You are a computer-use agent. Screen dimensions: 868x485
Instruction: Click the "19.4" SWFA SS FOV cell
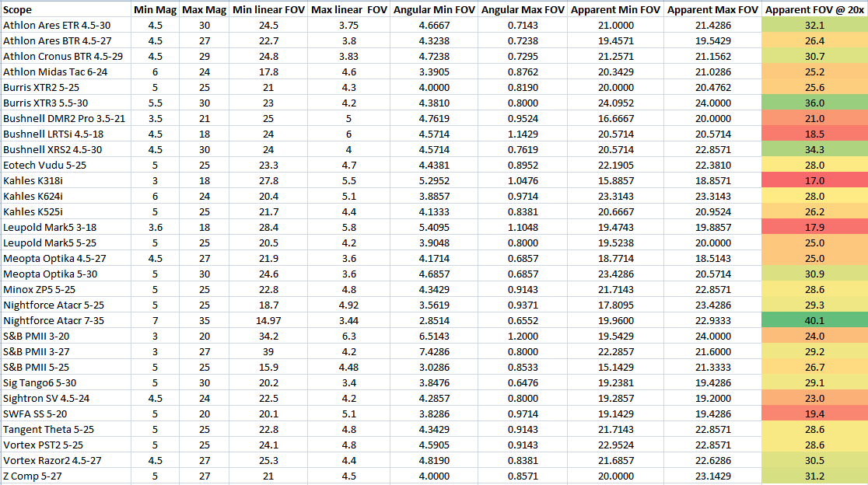click(x=815, y=413)
